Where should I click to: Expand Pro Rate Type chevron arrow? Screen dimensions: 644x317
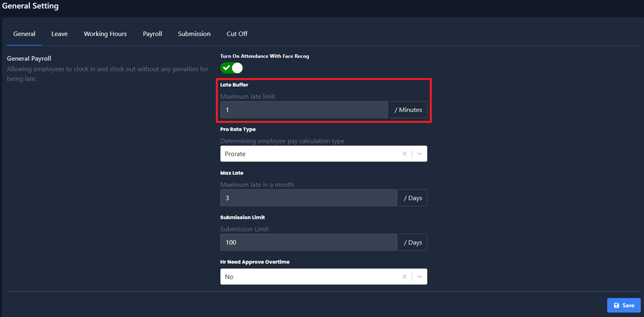pyautogui.click(x=419, y=154)
